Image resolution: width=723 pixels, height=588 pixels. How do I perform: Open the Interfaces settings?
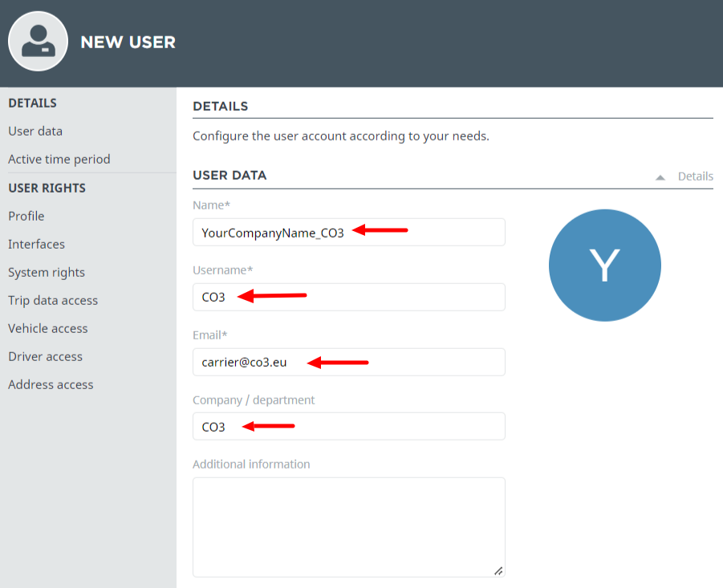tap(36, 244)
